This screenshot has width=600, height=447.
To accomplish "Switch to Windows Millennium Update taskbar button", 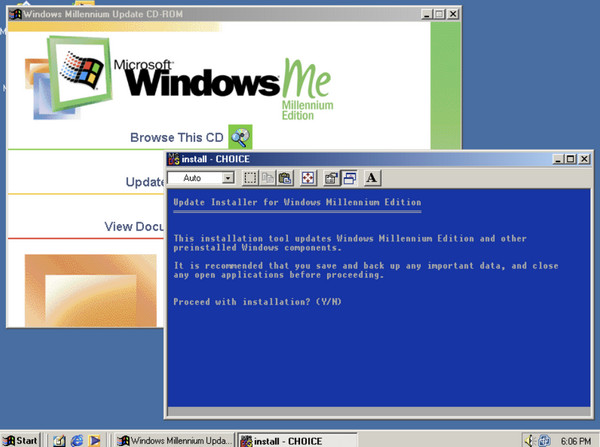I will point(175,440).
